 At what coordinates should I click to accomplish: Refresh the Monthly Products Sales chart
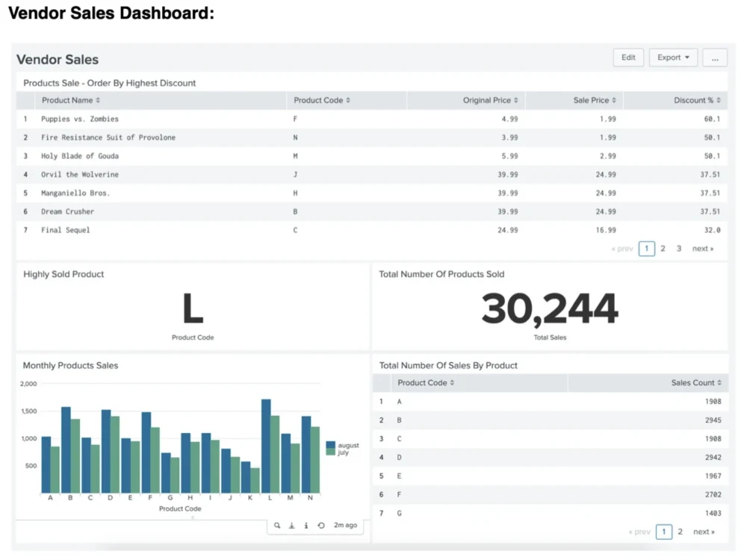[321, 525]
